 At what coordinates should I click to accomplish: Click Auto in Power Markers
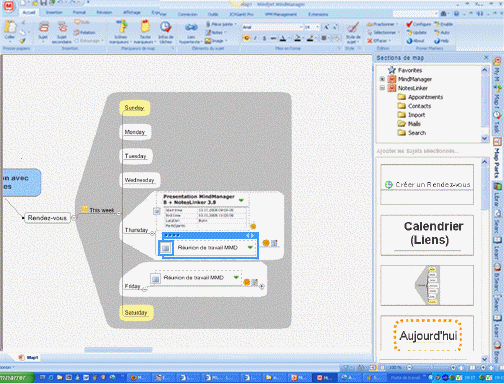[x=442, y=32]
